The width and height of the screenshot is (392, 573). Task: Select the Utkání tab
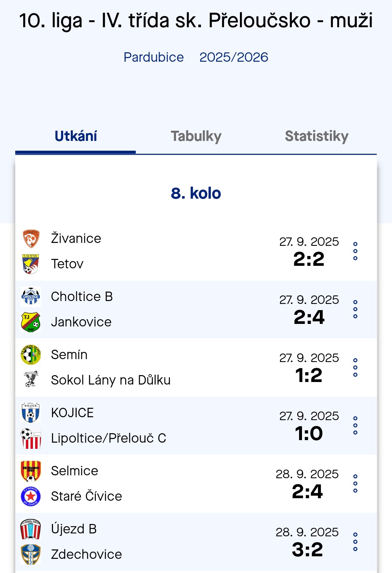75,136
